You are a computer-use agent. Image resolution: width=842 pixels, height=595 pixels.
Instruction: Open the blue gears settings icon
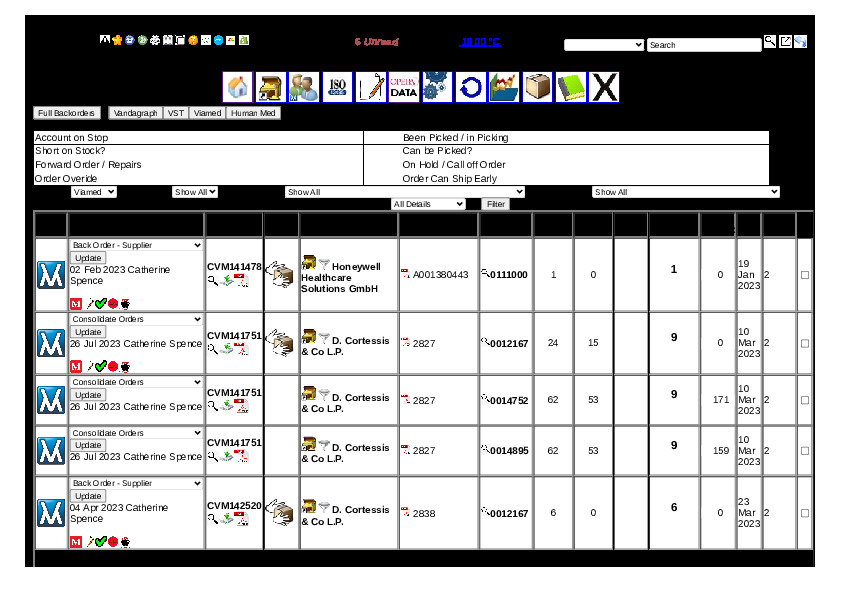point(437,87)
